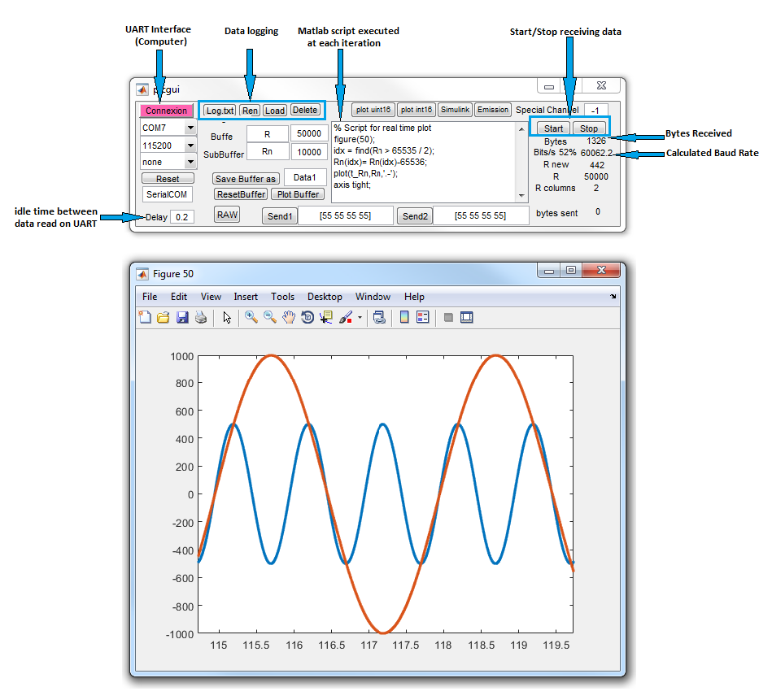Screen dimensions: 772x700
Task: Open the Insert menu
Action: pos(246,297)
